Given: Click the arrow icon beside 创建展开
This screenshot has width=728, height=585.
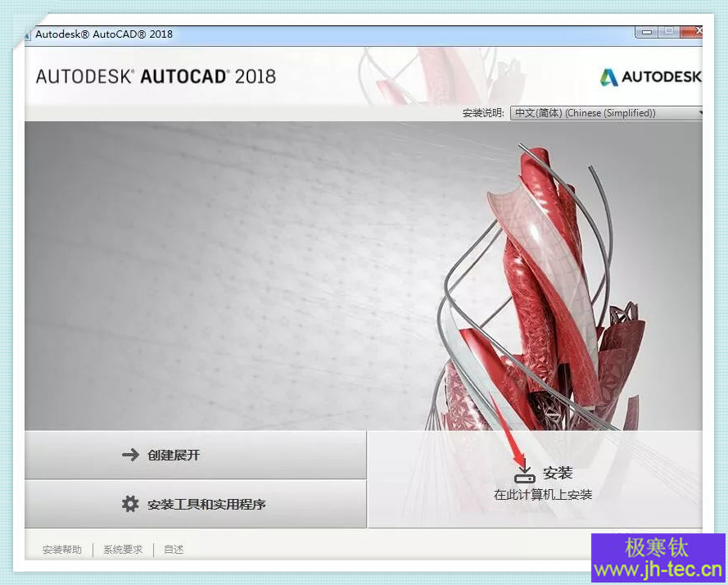Looking at the screenshot, I should (x=130, y=455).
